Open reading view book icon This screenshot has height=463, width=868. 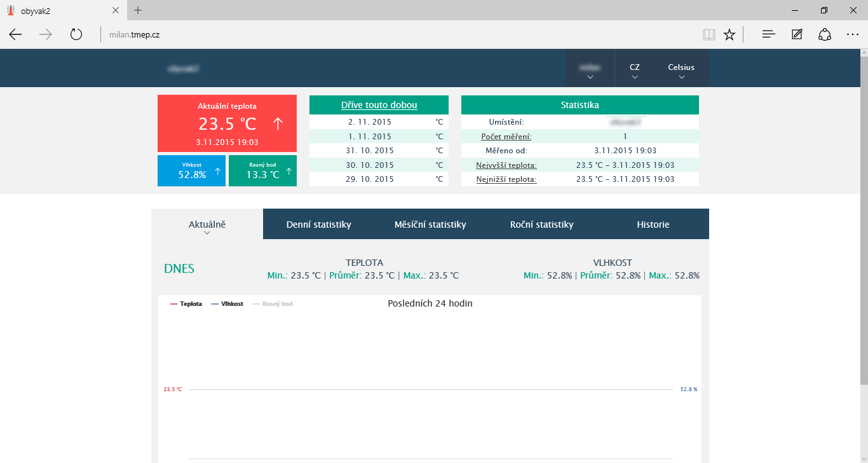pyautogui.click(x=709, y=34)
